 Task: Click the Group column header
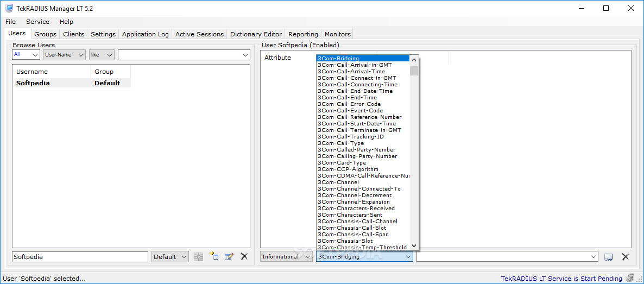pyautogui.click(x=111, y=72)
